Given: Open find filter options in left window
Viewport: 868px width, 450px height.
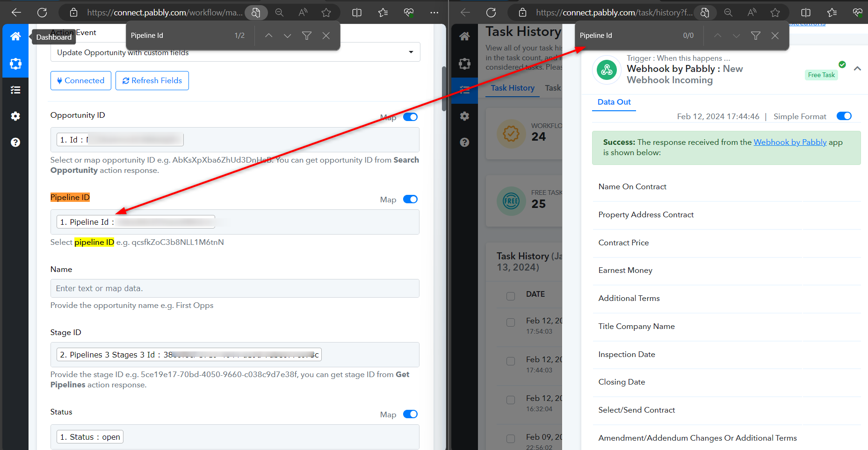Looking at the screenshot, I should tap(307, 36).
